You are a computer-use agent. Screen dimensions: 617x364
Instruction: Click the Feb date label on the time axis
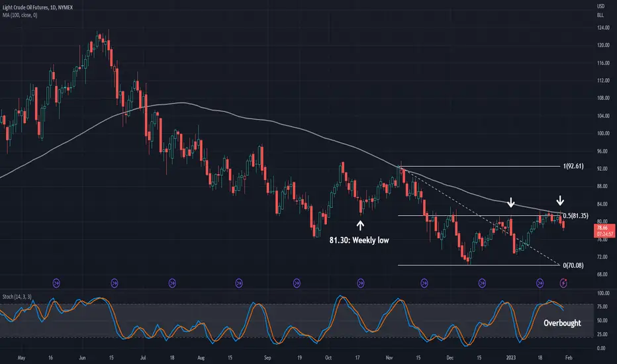pyautogui.click(x=569, y=357)
